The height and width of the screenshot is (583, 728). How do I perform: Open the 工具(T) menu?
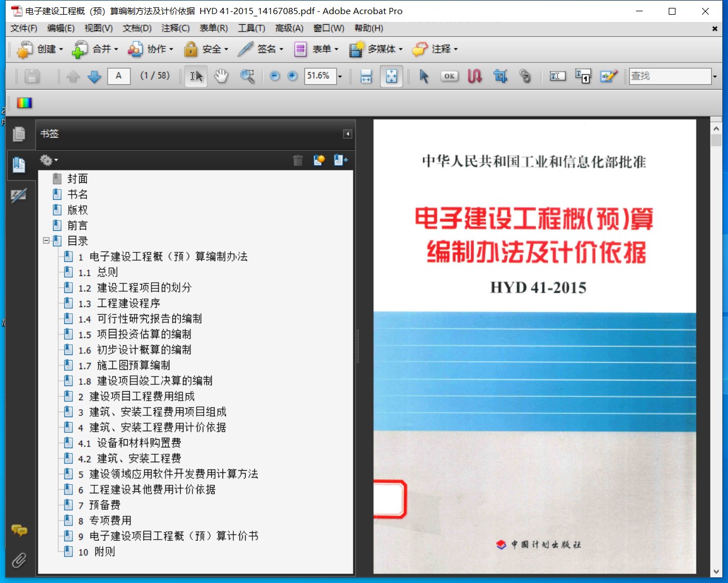coord(251,28)
